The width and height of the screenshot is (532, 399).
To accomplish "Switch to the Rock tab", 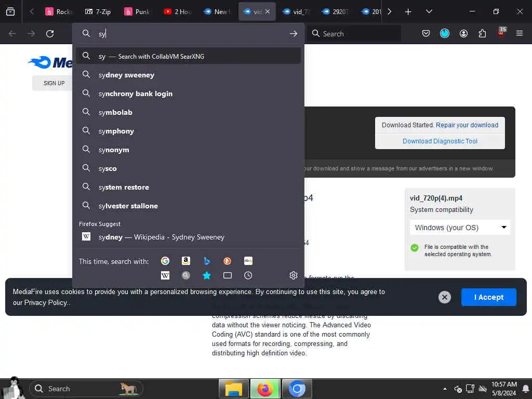I will pos(59,12).
